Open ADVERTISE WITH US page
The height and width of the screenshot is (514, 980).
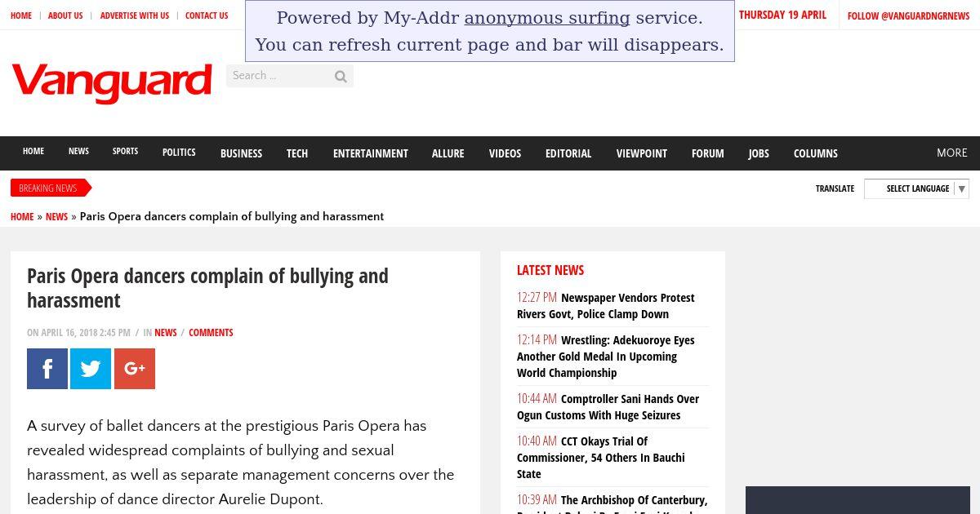tap(135, 16)
